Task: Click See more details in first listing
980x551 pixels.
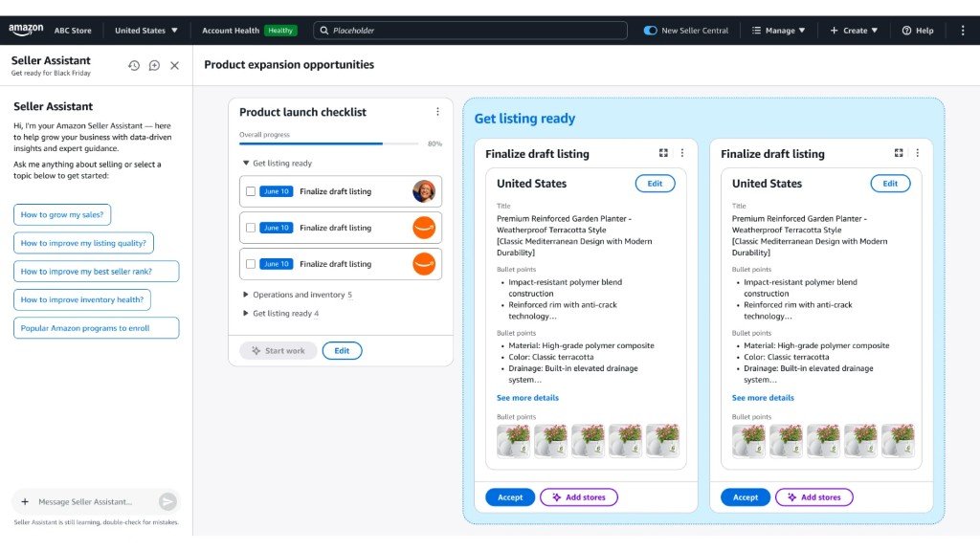Action: point(527,397)
